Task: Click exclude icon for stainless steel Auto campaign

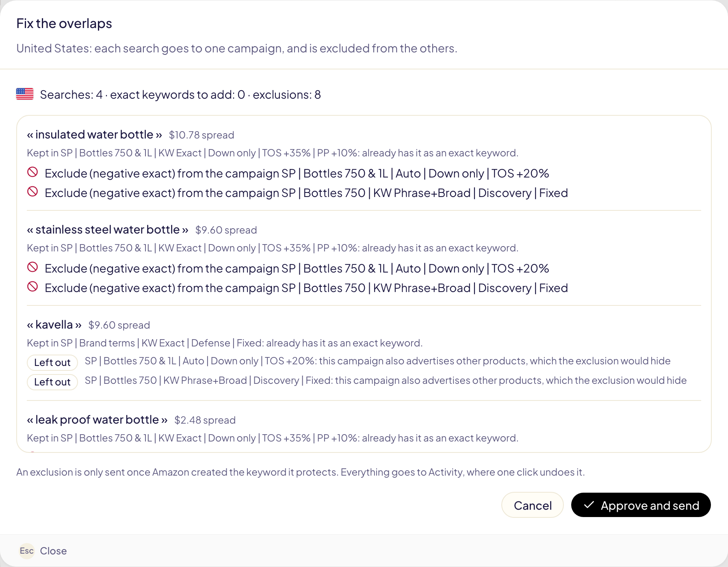Action: (32, 267)
